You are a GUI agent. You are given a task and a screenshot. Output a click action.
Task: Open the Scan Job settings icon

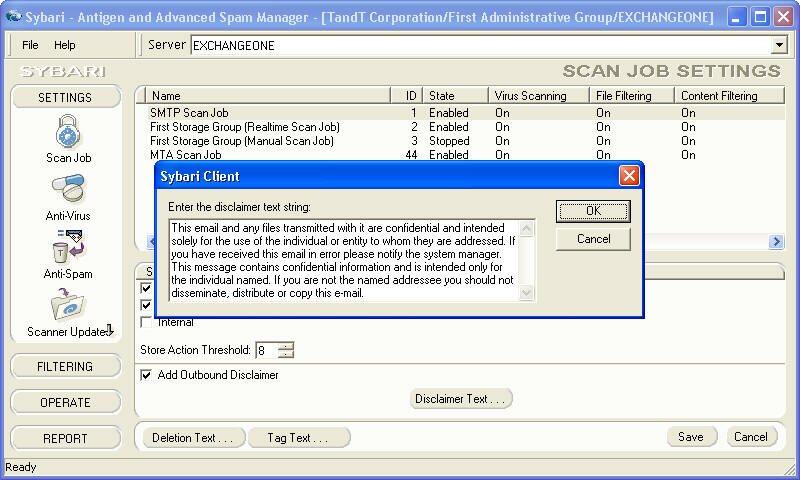pos(68,133)
